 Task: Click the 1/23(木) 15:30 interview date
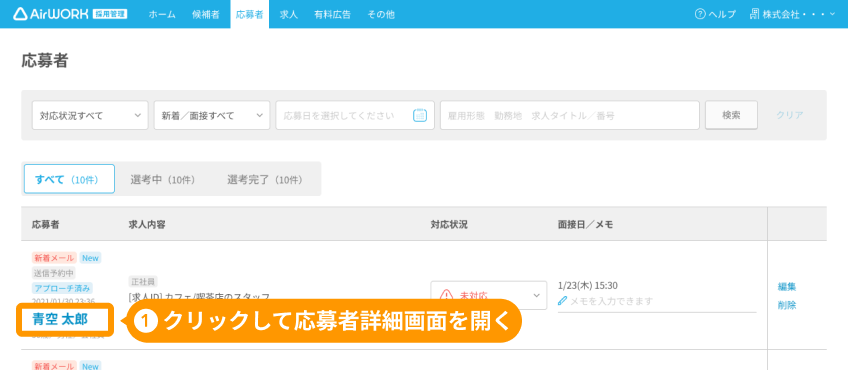pyautogui.click(x=588, y=285)
